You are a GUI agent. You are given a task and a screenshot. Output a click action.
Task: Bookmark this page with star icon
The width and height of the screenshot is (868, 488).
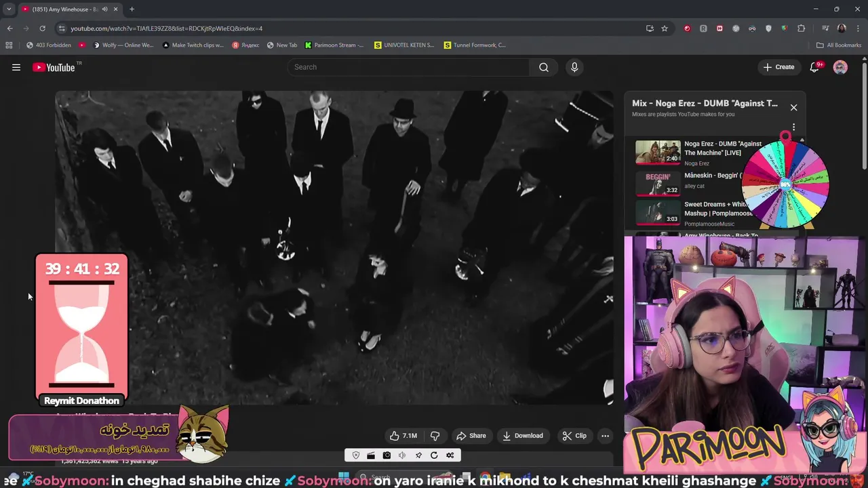pos(665,28)
